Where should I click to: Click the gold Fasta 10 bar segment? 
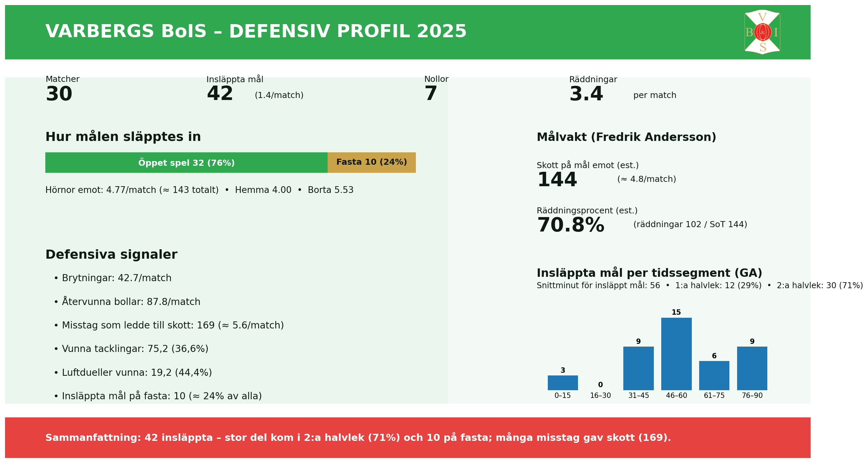point(371,163)
